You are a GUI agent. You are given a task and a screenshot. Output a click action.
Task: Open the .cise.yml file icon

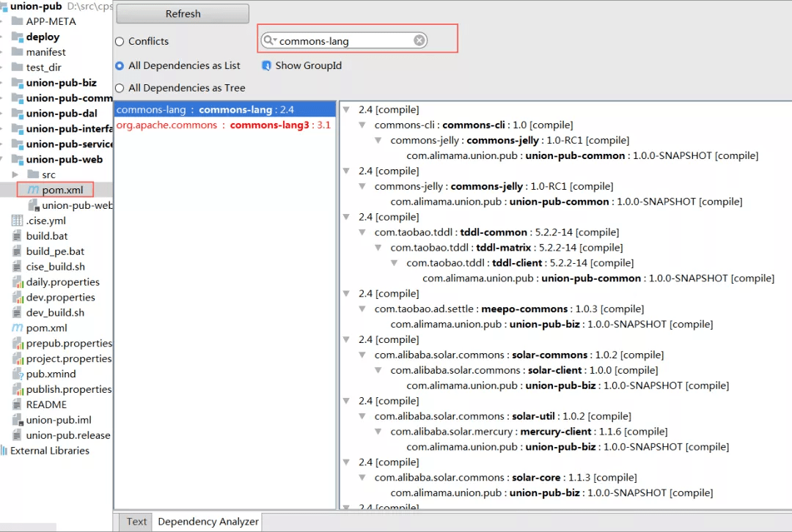coord(17,221)
